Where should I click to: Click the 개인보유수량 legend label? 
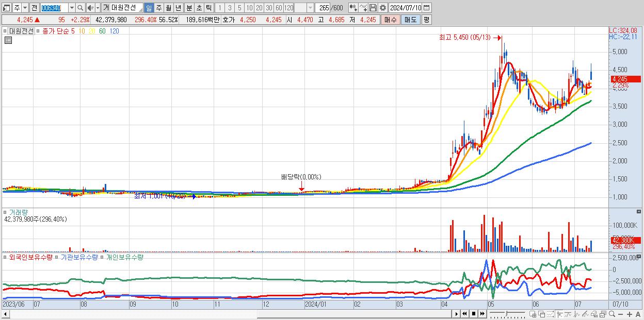pos(125,257)
